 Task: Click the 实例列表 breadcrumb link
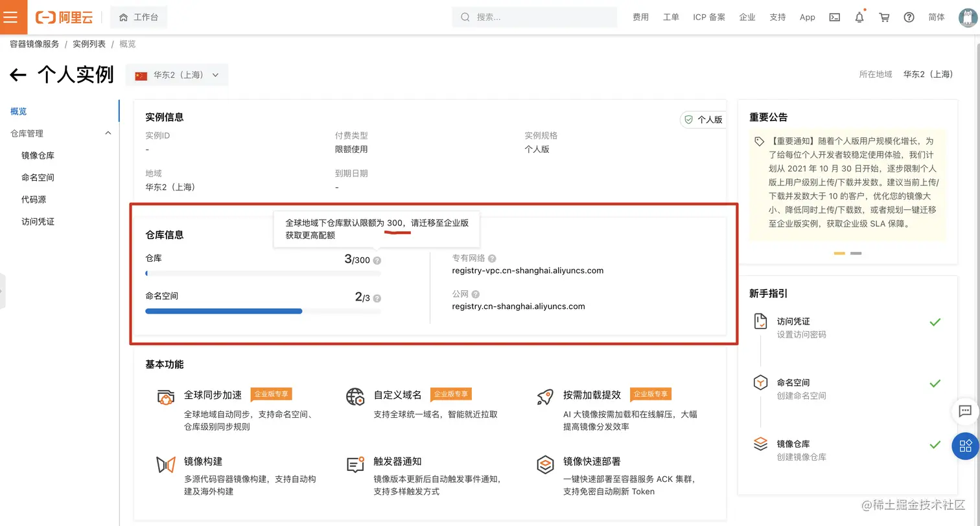coord(89,43)
